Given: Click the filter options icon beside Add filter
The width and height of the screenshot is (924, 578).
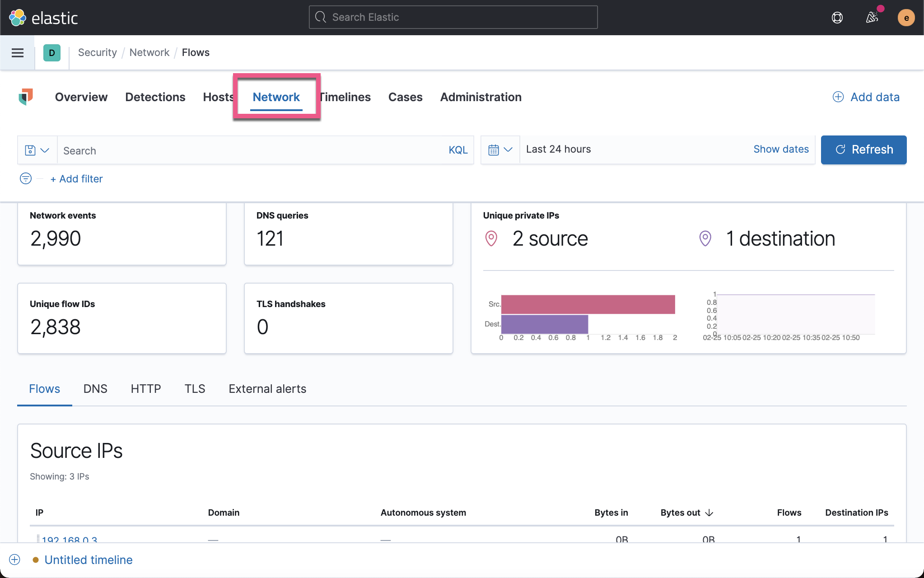Looking at the screenshot, I should click(26, 178).
